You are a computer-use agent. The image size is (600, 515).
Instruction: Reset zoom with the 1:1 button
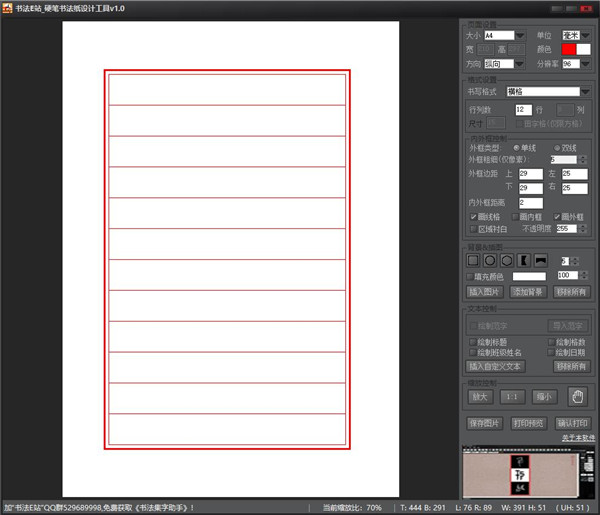pos(512,397)
